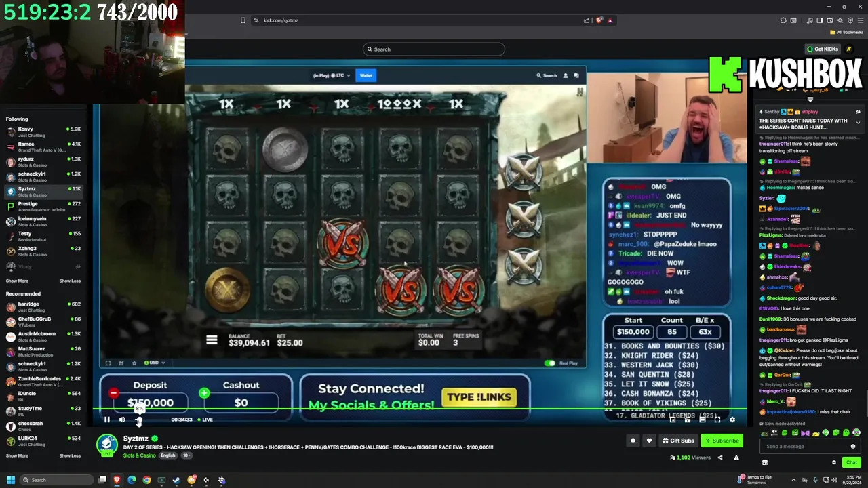Open Konvy channel in Following list
Screen dimensions: 868x488
click(43, 132)
